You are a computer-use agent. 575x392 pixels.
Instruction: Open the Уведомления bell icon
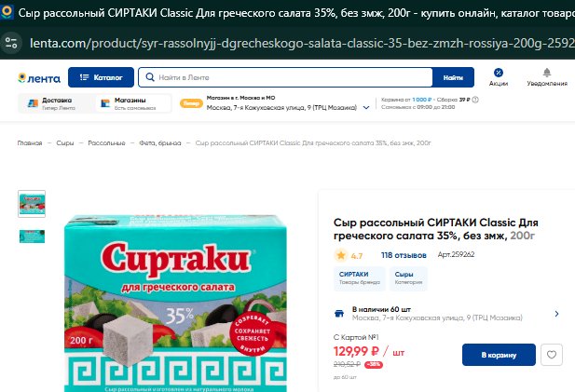(546, 73)
